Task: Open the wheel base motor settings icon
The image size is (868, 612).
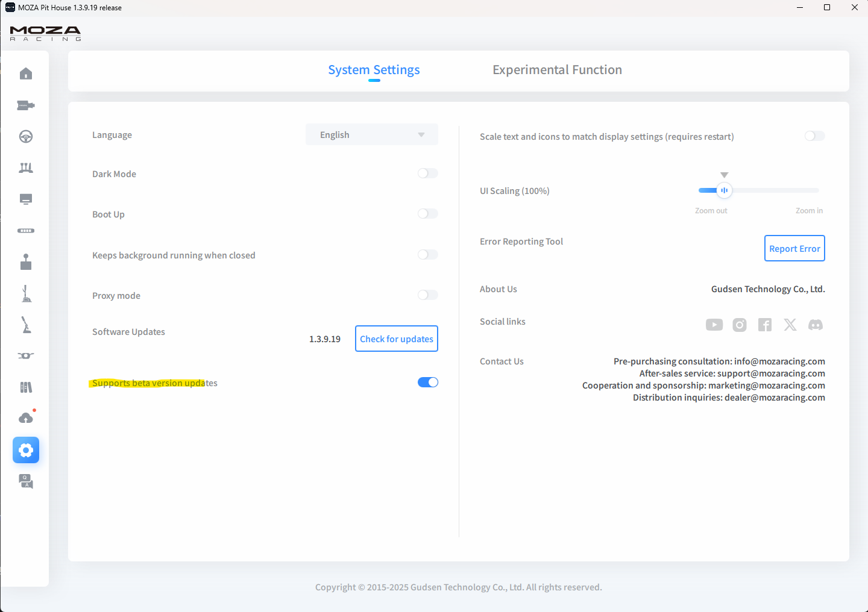Action: pyautogui.click(x=26, y=105)
